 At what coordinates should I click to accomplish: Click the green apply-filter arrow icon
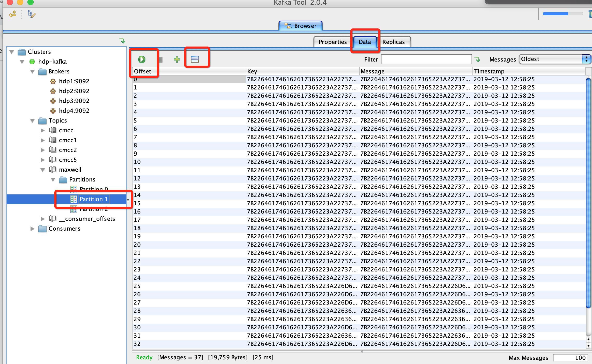coord(478,59)
